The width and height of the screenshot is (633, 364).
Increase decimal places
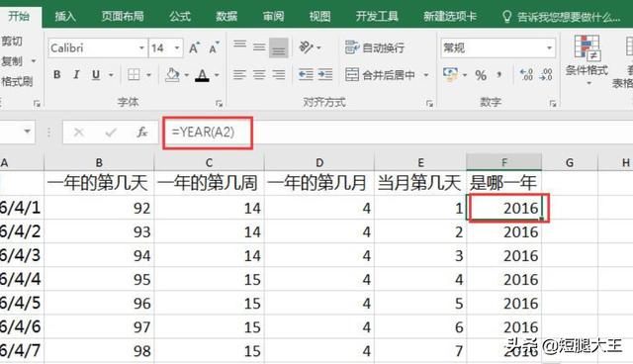pos(526,74)
